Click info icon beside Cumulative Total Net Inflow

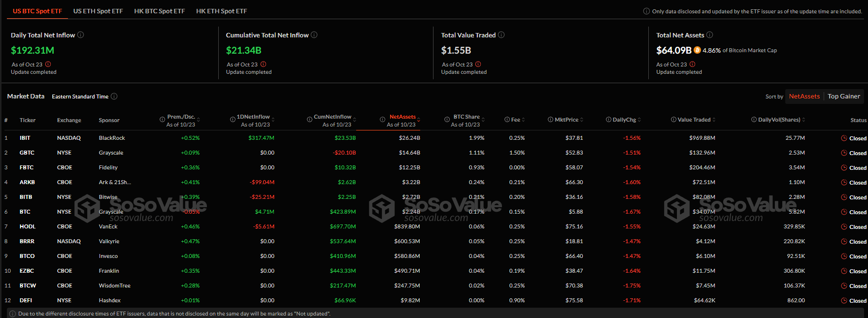tap(314, 35)
